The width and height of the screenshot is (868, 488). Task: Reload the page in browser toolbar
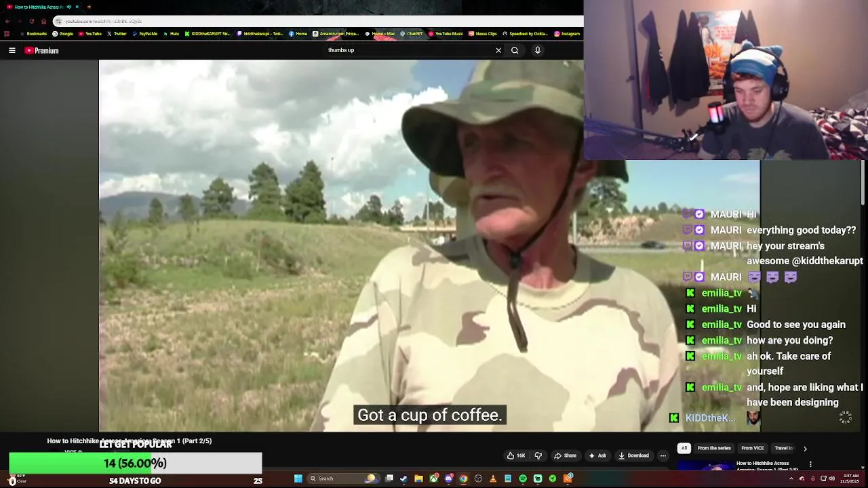[x=31, y=21]
